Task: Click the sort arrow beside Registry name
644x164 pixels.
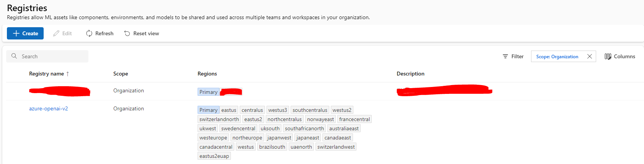Action: [68, 74]
